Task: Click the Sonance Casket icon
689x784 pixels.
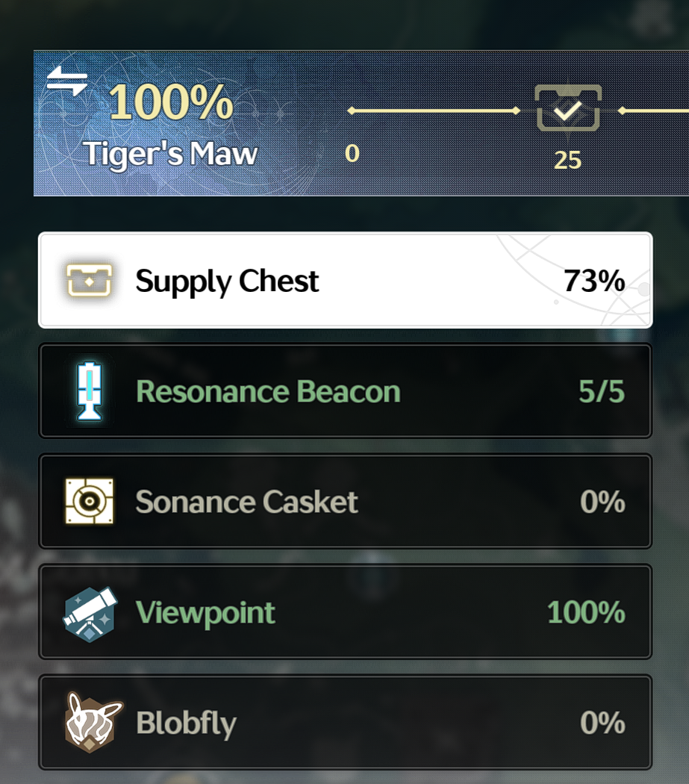Action: pyautogui.click(x=90, y=501)
